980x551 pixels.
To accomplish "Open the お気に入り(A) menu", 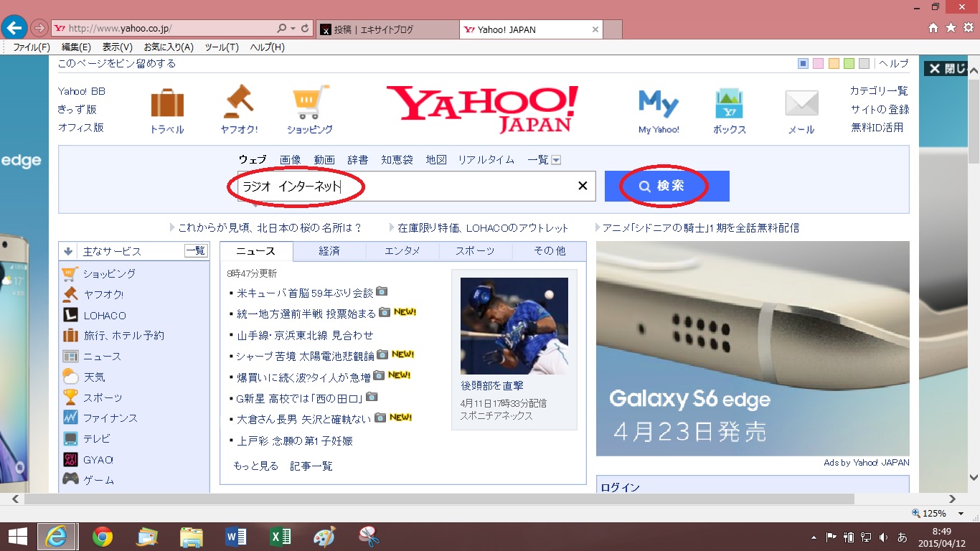I will click(169, 47).
